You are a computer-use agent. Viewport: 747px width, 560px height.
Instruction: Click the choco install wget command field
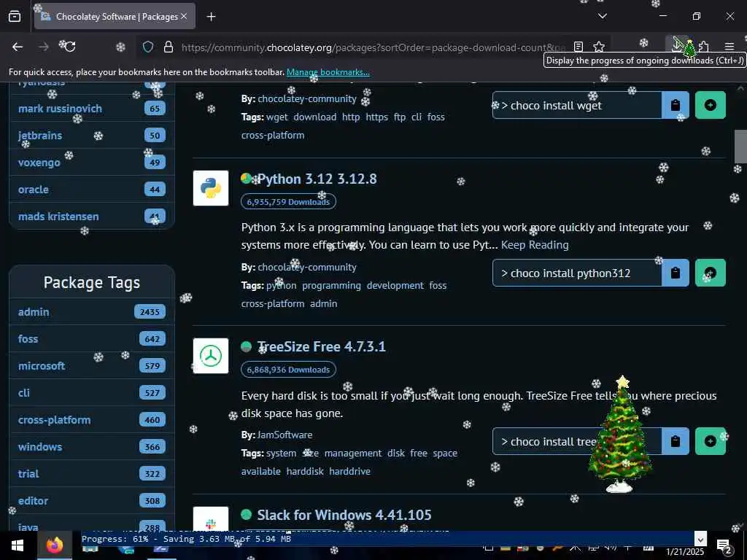(577, 105)
